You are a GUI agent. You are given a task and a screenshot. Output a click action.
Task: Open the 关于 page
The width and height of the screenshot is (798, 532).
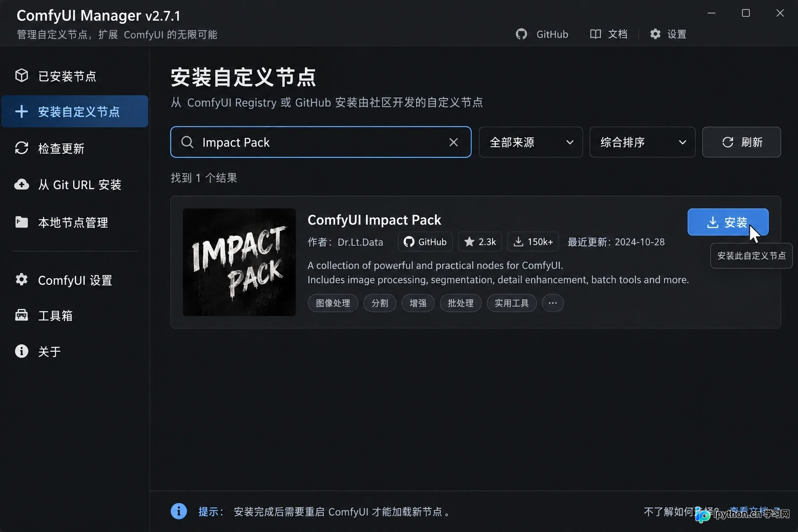tap(75, 351)
